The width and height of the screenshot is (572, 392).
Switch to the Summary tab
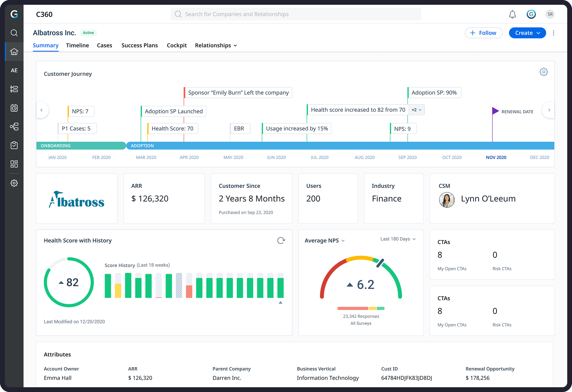click(46, 45)
